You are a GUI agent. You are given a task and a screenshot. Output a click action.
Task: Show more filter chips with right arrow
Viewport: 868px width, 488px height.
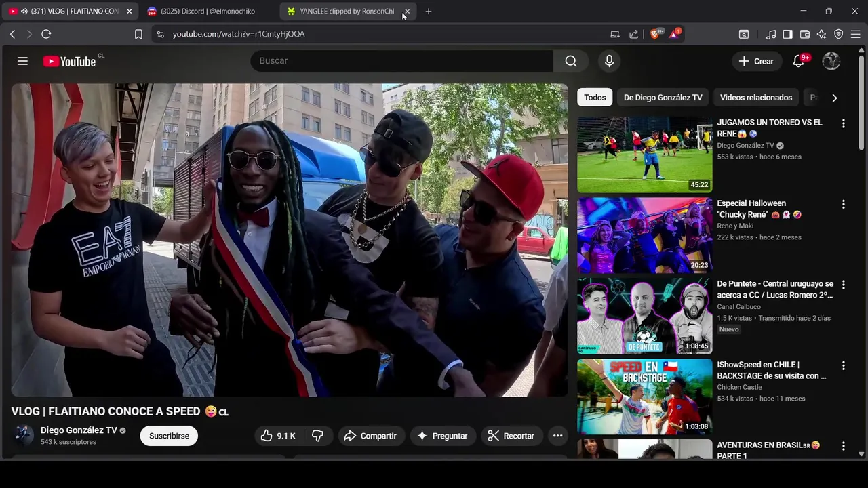coord(835,98)
